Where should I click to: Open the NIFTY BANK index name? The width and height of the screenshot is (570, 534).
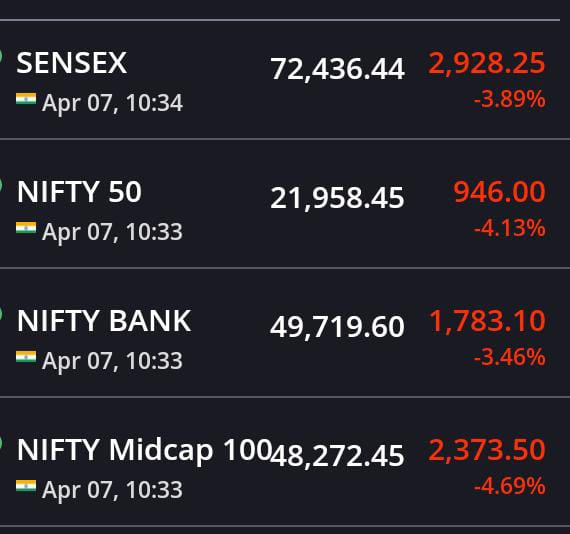pos(104,321)
